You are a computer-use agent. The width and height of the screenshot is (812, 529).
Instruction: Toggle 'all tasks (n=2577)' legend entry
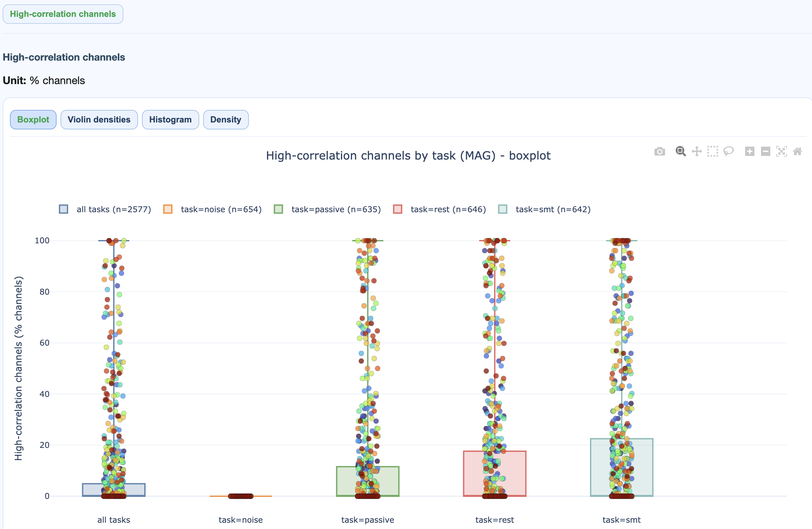105,209
